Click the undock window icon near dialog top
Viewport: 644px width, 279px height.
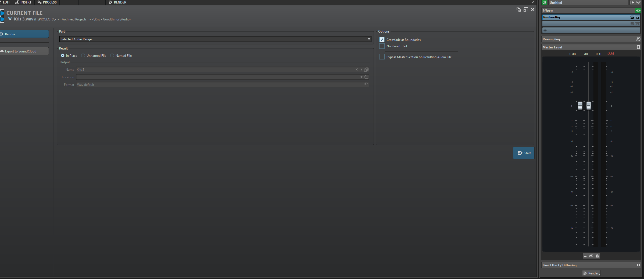pos(526,9)
